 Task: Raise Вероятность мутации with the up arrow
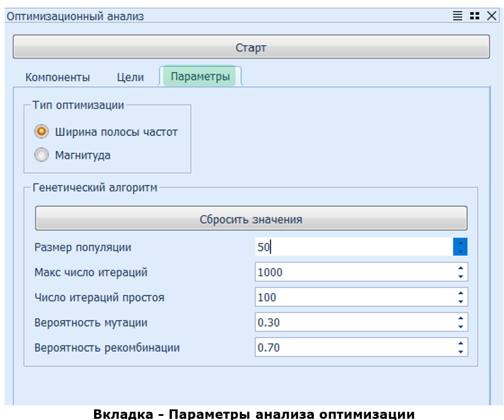tap(460, 318)
